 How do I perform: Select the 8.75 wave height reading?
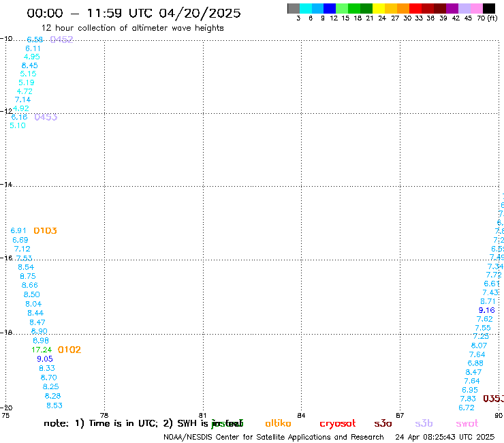click(x=28, y=276)
